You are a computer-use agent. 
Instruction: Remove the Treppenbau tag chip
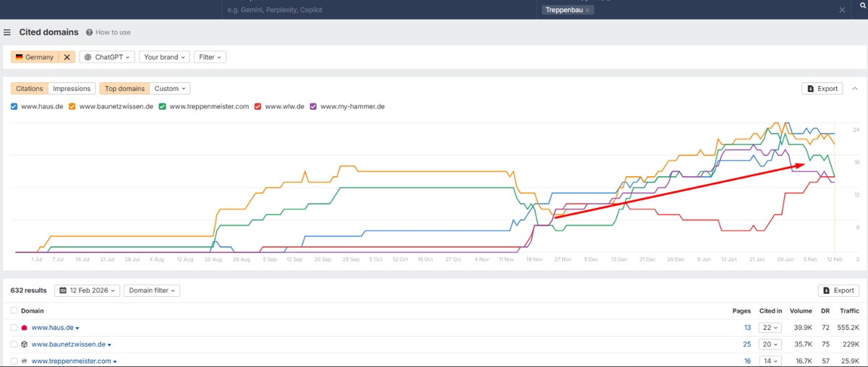[x=588, y=10]
